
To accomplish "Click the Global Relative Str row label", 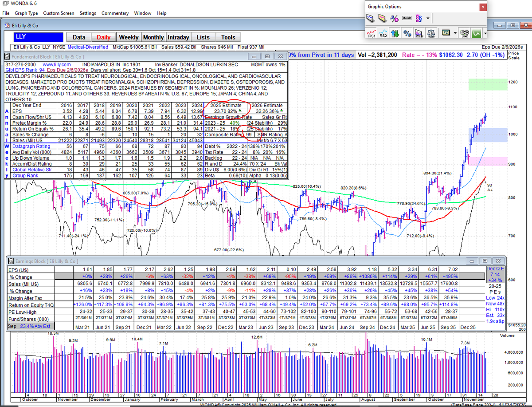I will tap(32, 170).
